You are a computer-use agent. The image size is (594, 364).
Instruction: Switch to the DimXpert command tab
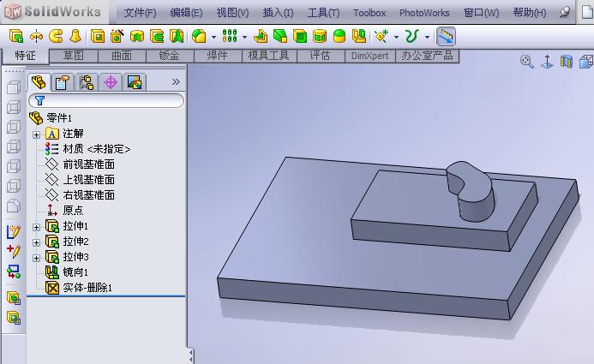click(369, 56)
